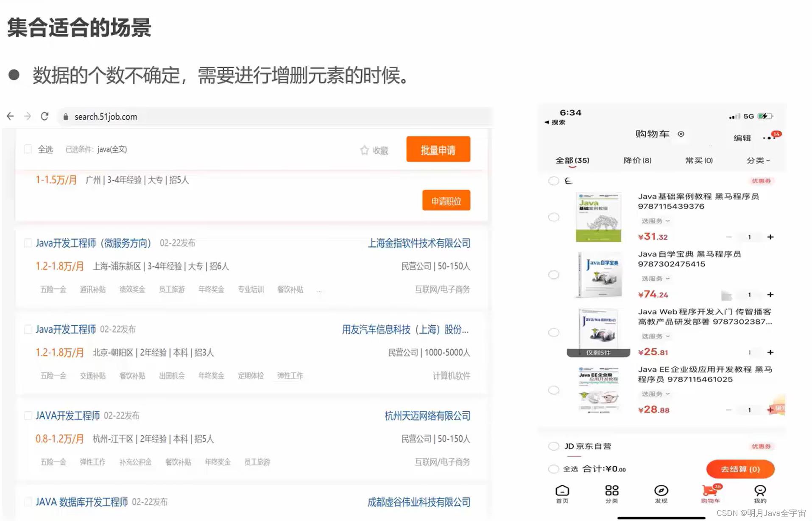This screenshot has width=812, height=521.
Task: Open the 首页 home tab icon
Action: (562, 490)
